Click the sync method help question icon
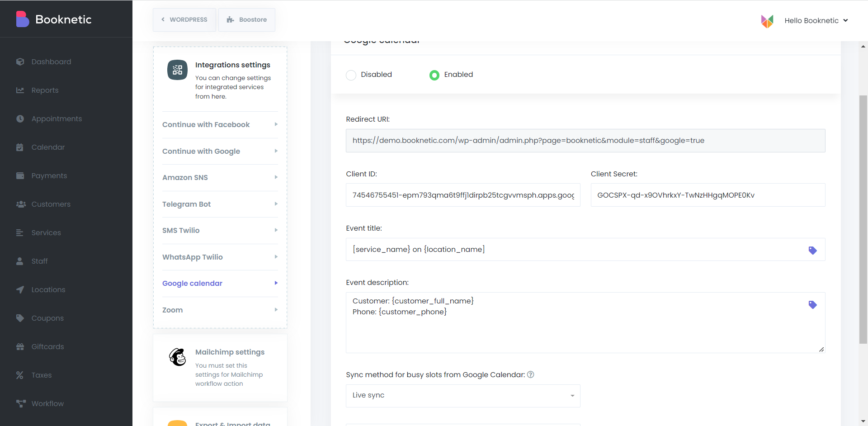This screenshot has height=426, width=868. click(x=531, y=374)
